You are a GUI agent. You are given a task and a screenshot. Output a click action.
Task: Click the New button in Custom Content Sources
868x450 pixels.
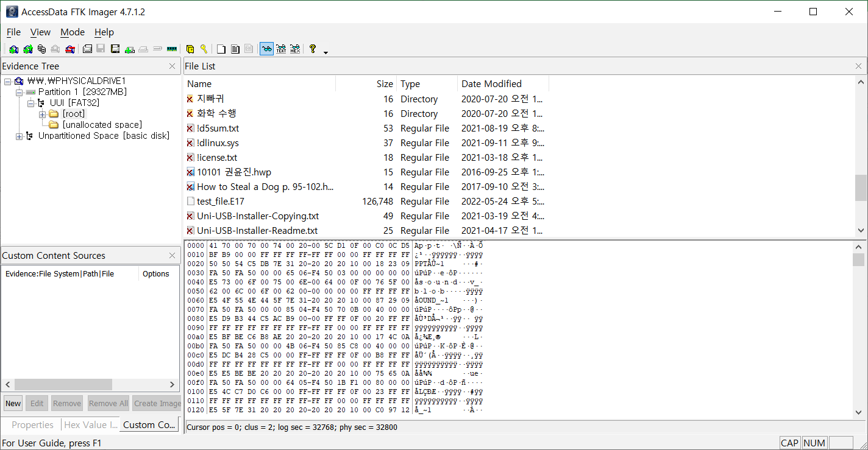pyautogui.click(x=13, y=403)
